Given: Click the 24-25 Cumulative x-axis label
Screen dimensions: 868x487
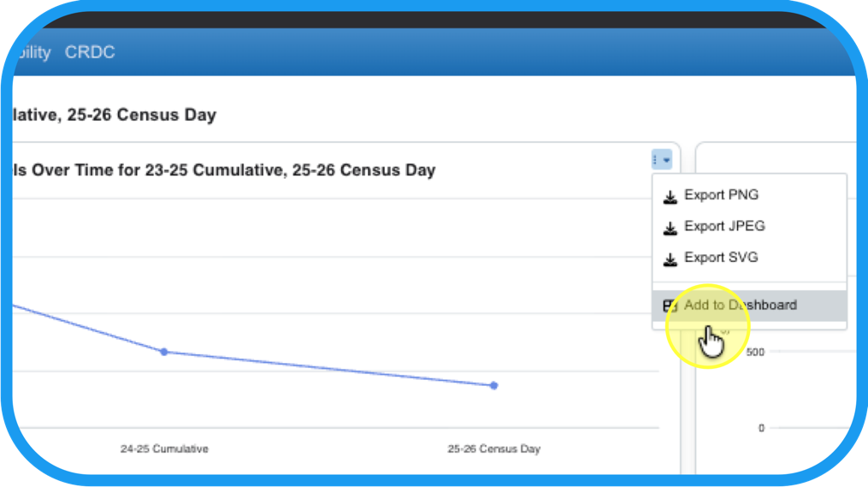Looking at the screenshot, I should [164, 448].
